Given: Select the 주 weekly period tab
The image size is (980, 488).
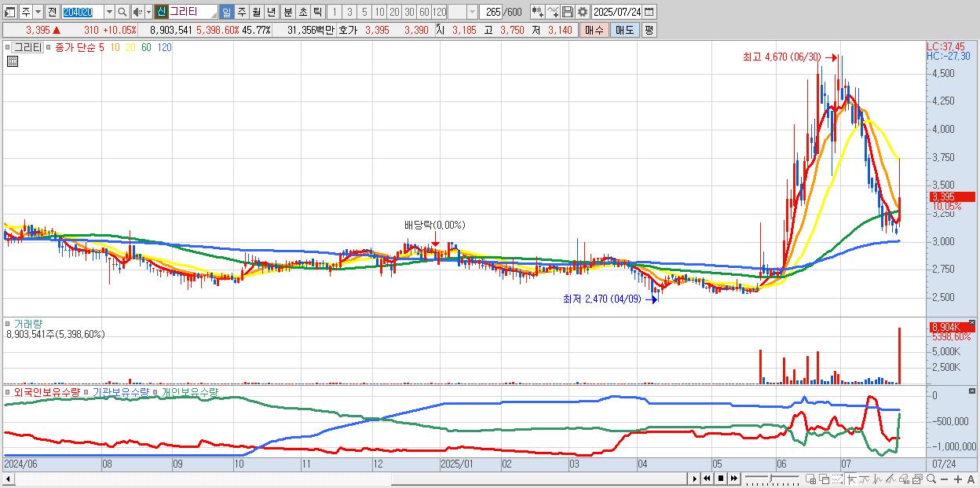Looking at the screenshot, I should [241, 12].
